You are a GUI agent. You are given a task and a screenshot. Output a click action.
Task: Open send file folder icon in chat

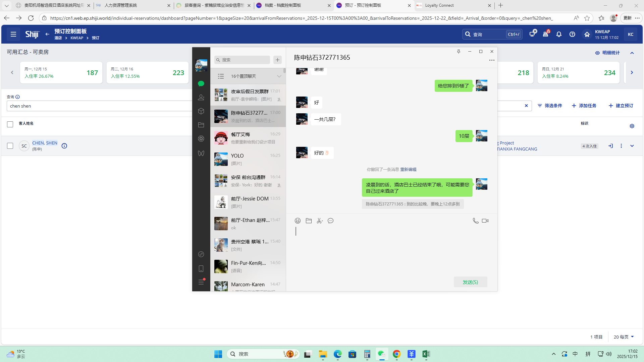coord(309,221)
